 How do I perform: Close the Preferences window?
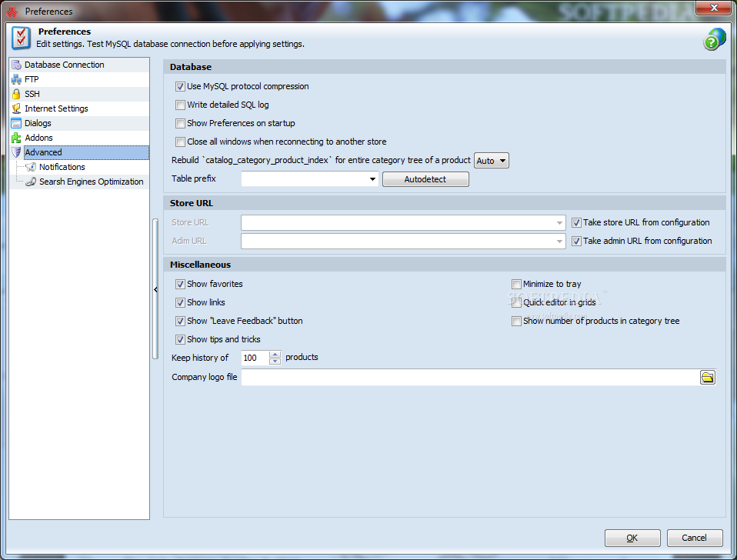713,8
